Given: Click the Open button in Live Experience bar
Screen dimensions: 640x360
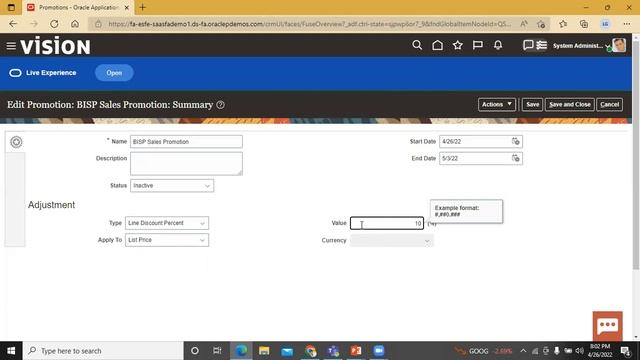Looking at the screenshot, I should coord(114,73).
